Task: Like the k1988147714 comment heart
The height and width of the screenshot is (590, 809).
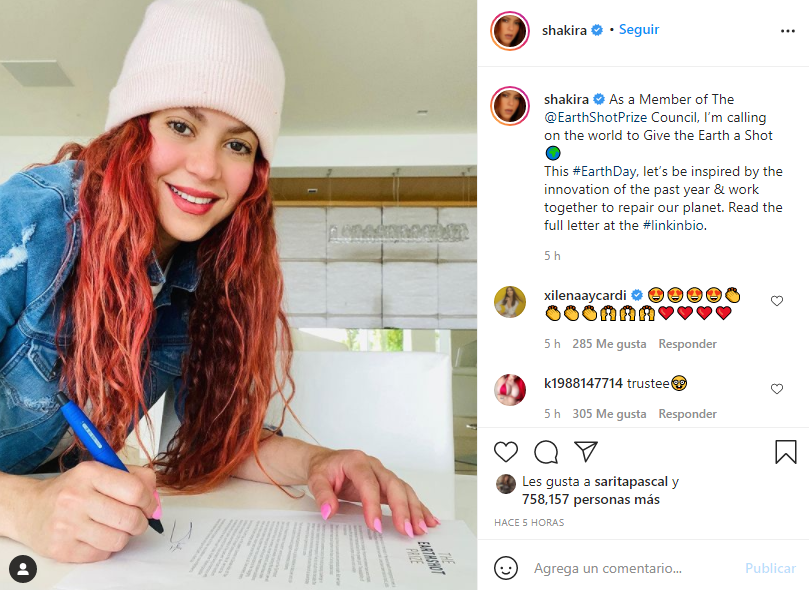Action: click(x=776, y=389)
